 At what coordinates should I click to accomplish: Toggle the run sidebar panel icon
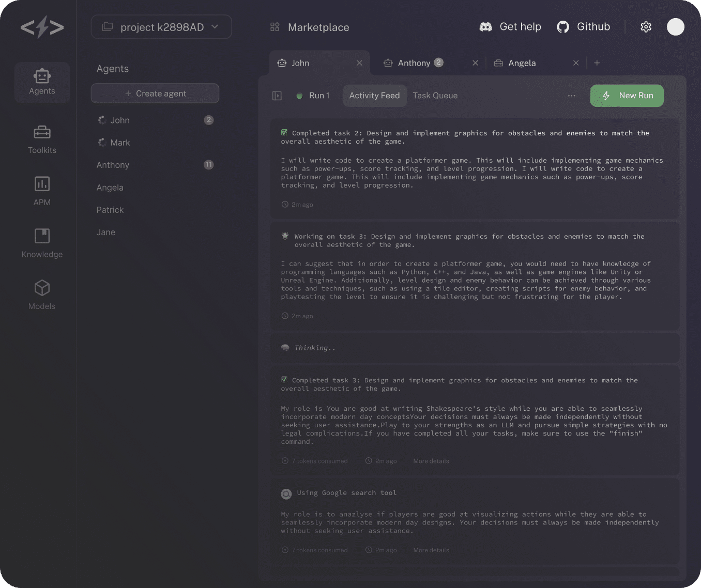pyautogui.click(x=277, y=96)
